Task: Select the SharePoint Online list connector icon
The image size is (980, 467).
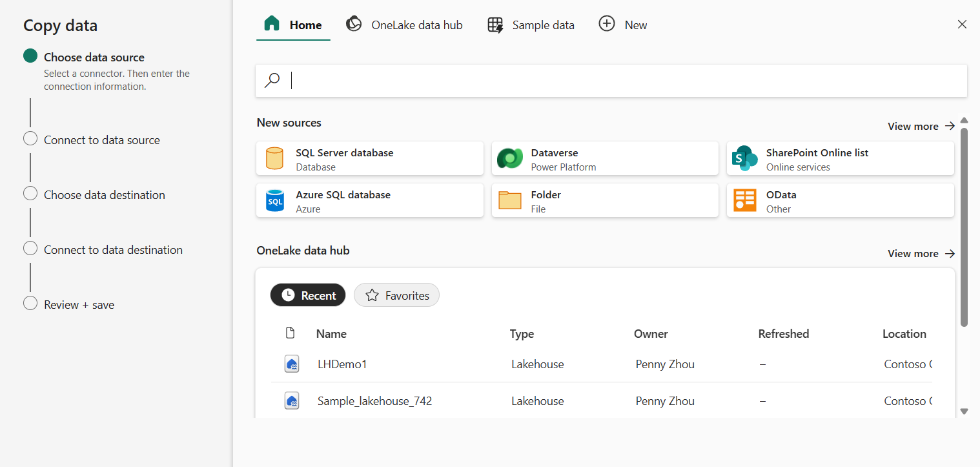Action: [x=745, y=158]
